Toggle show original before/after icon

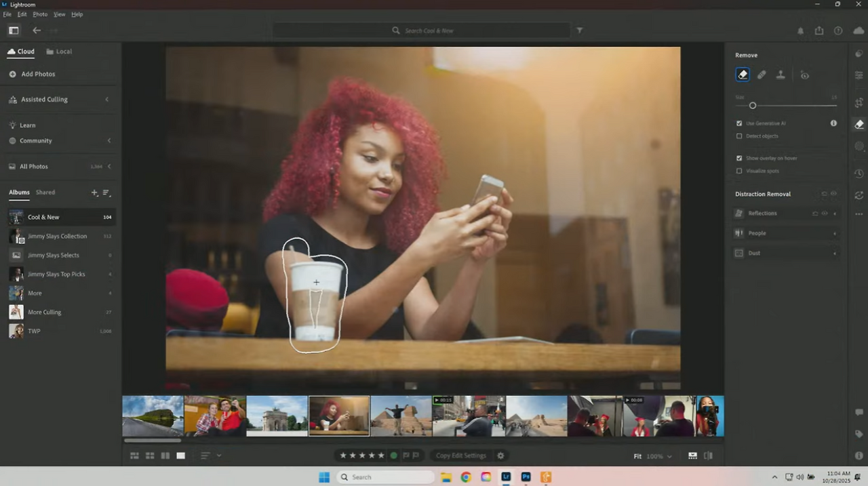pyautogui.click(x=708, y=456)
